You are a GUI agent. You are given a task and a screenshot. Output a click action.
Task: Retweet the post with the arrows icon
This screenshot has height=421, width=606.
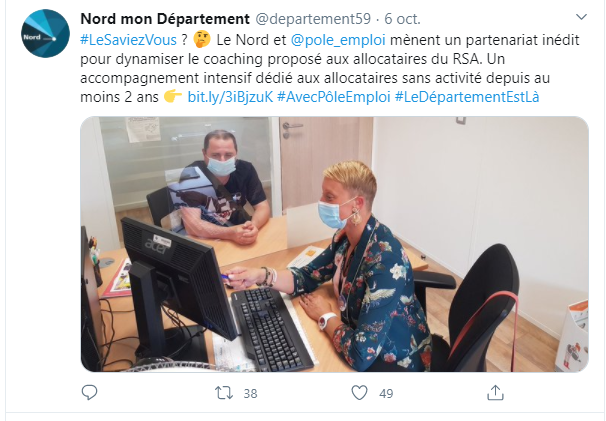(x=224, y=393)
